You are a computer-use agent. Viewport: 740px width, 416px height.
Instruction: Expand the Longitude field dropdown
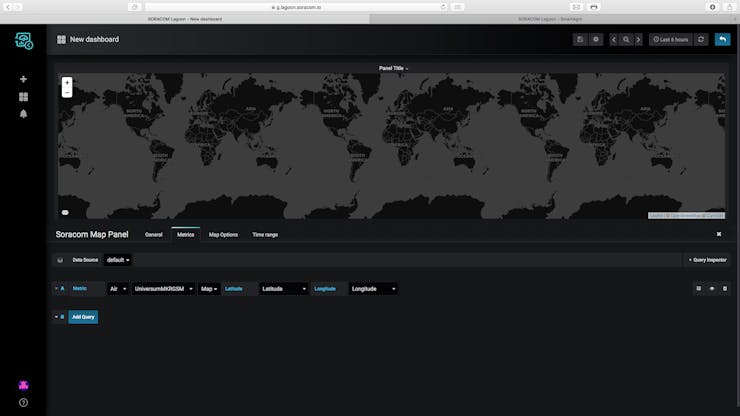[x=373, y=288]
